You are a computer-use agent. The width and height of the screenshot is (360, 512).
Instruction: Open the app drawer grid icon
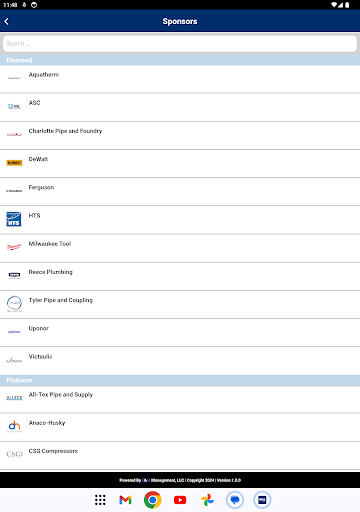[100, 500]
